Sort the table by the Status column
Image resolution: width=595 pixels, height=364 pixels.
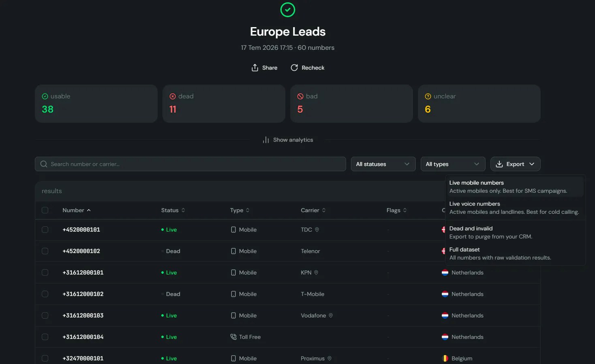click(173, 210)
